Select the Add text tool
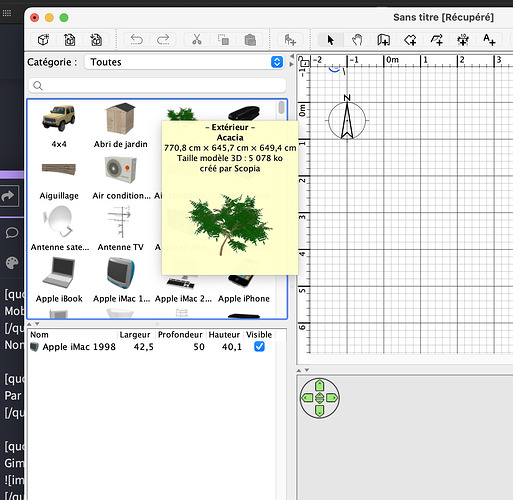The height and width of the screenshot is (500, 513). click(489, 40)
